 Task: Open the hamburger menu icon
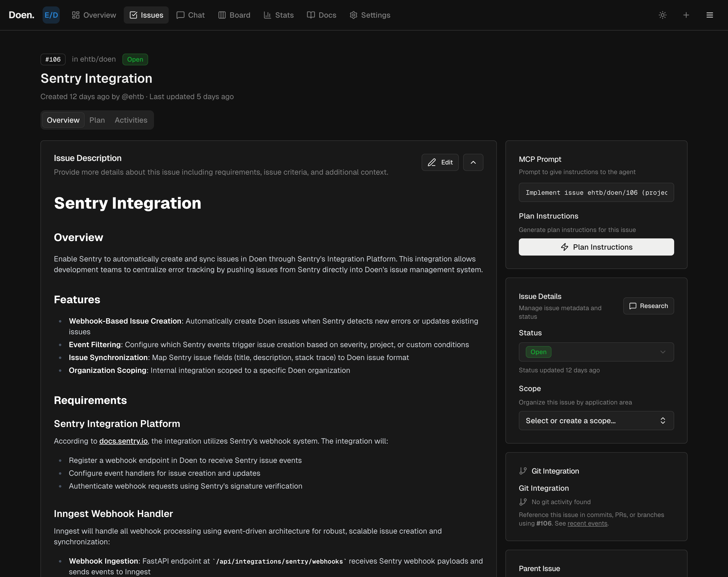(710, 15)
